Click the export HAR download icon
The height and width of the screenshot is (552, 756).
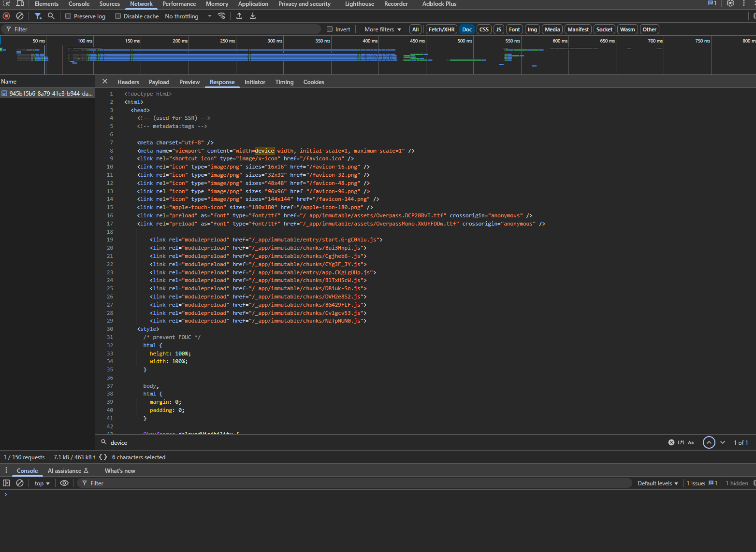(253, 16)
